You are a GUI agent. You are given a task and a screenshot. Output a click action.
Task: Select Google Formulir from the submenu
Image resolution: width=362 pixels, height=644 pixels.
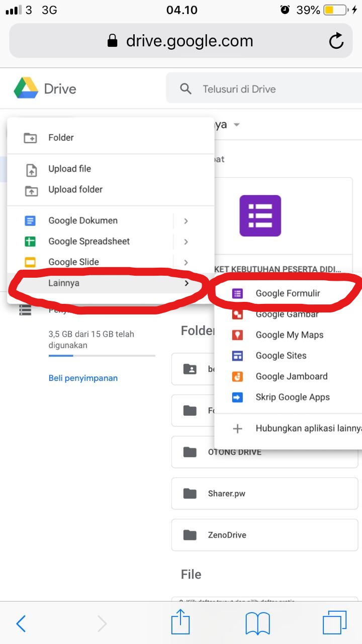[288, 293]
